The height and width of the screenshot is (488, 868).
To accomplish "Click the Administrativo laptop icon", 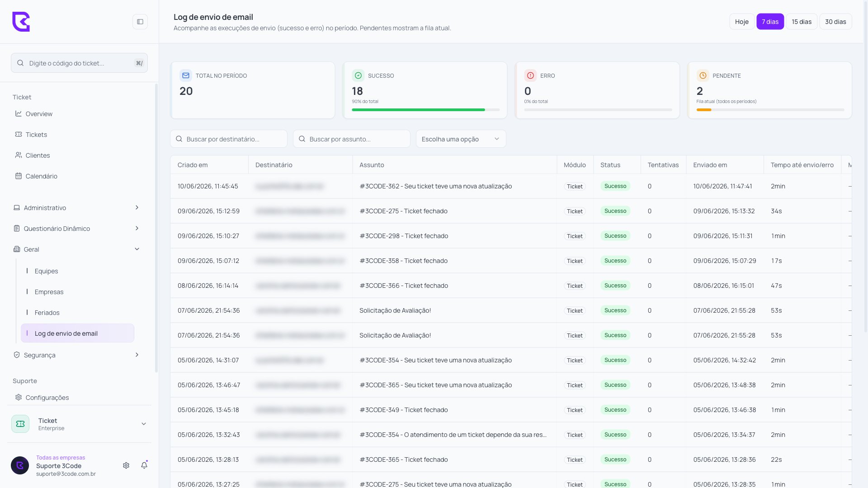I will pyautogui.click(x=17, y=208).
